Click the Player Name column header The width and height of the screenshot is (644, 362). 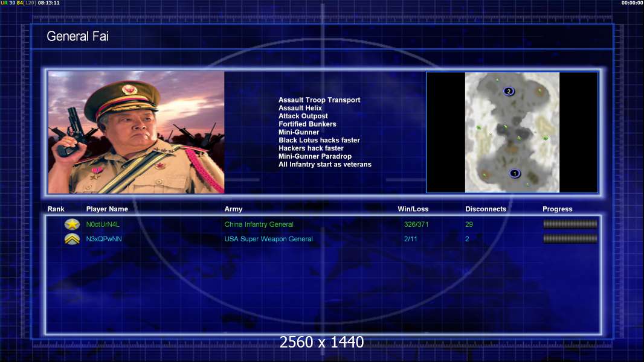point(107,209)
